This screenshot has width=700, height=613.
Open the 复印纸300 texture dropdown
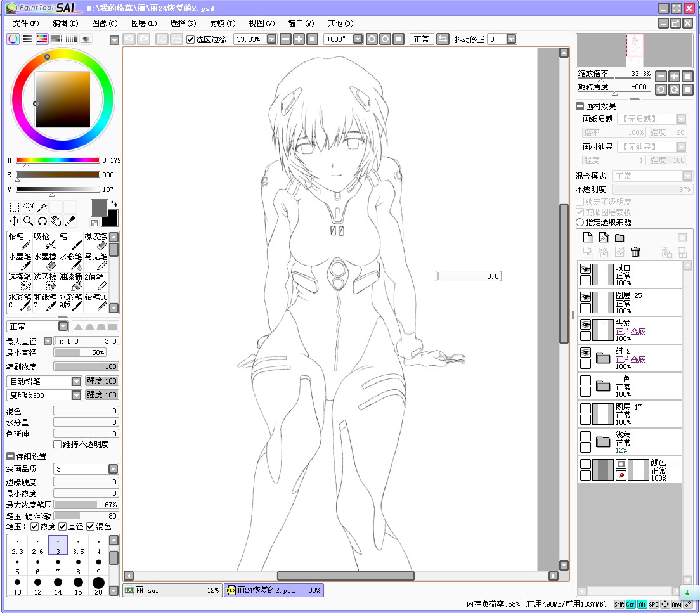tap(76, 395)
